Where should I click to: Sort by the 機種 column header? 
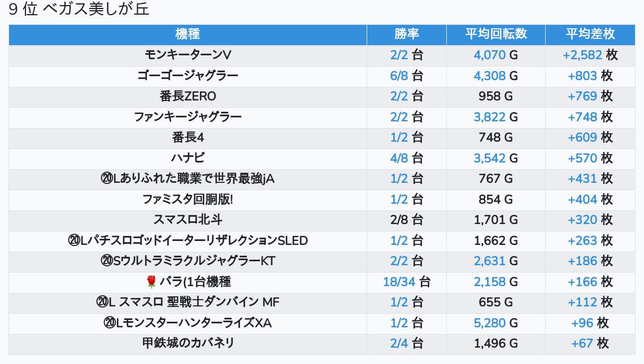(188, 34)
